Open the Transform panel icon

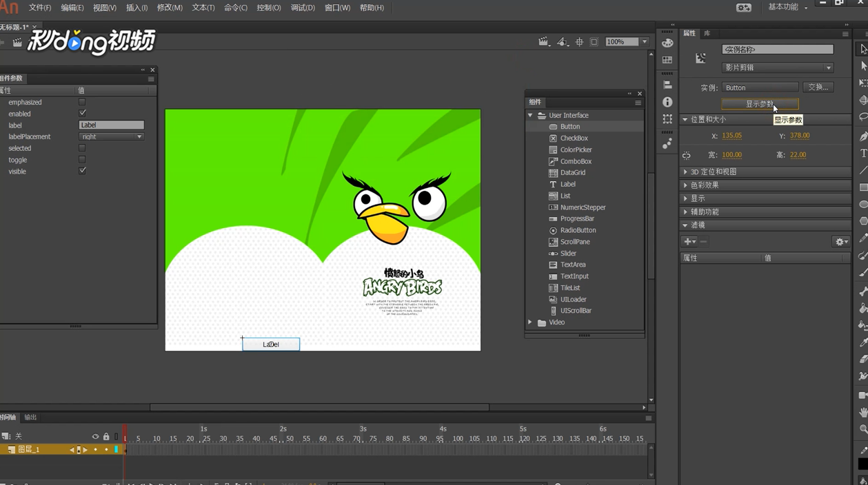point(667,119)
